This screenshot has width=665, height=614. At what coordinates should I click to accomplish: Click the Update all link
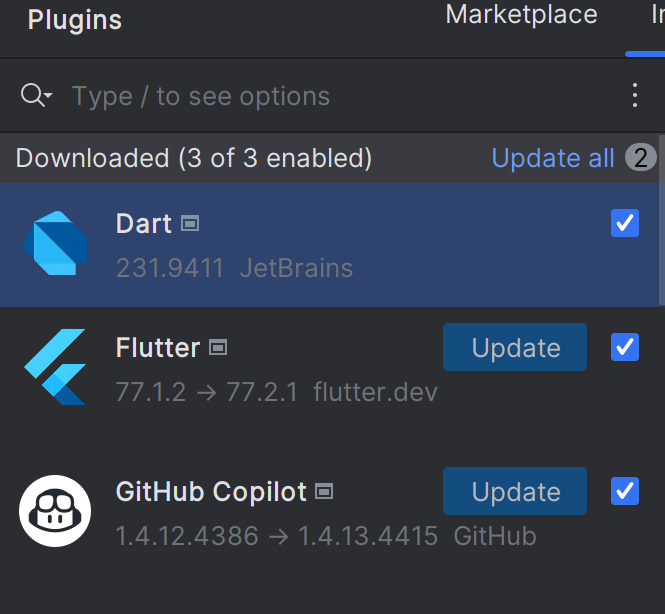point(552,158)
